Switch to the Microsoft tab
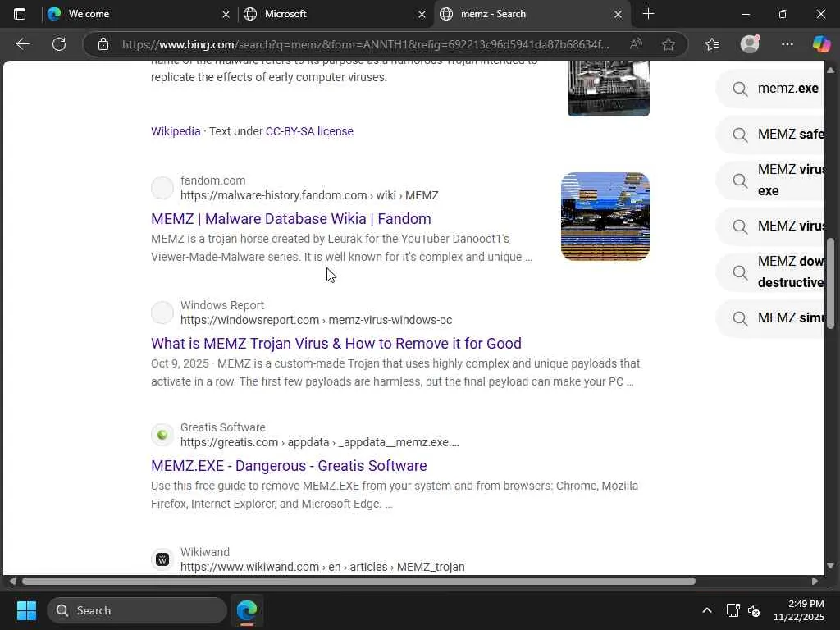The height and width of the screenshot is (630, 840). click(334, 14)
